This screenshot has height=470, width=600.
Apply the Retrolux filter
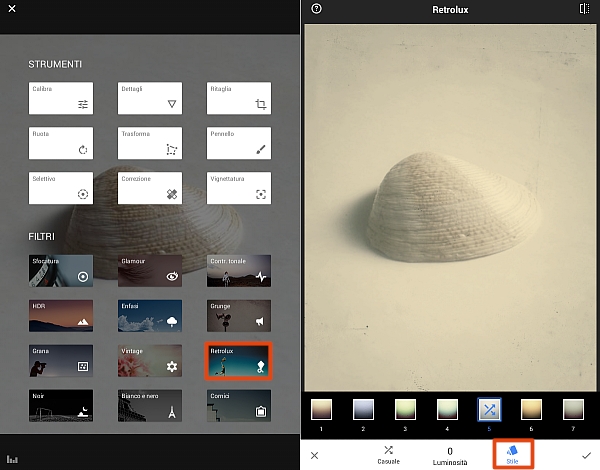point(239,361)
